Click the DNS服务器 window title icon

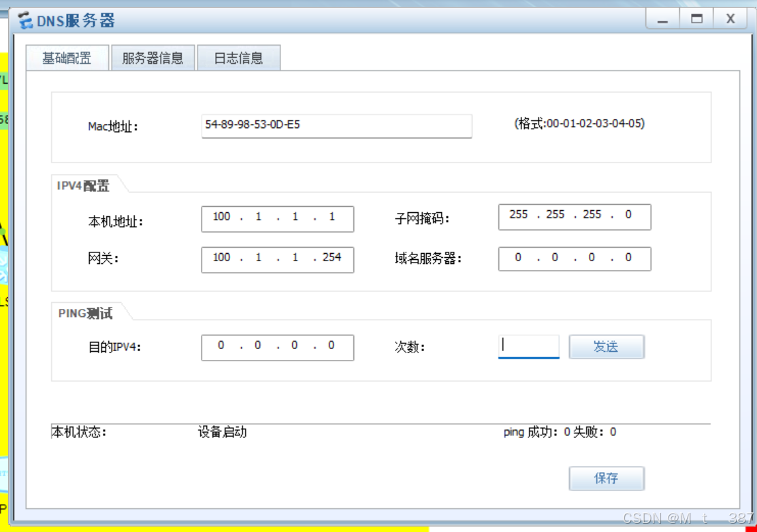25,20
